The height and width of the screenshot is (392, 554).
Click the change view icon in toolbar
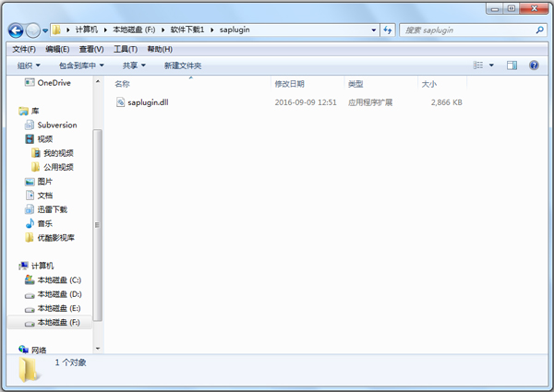click(x=479, y=65)
